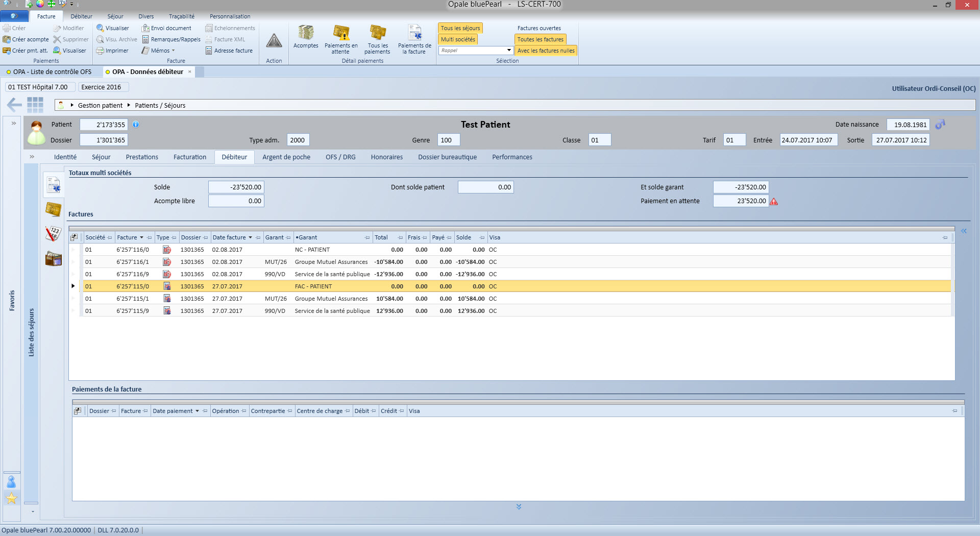Switch to the Prestations tab
This screenshot has height=536, width=980.
pos(142,157)
